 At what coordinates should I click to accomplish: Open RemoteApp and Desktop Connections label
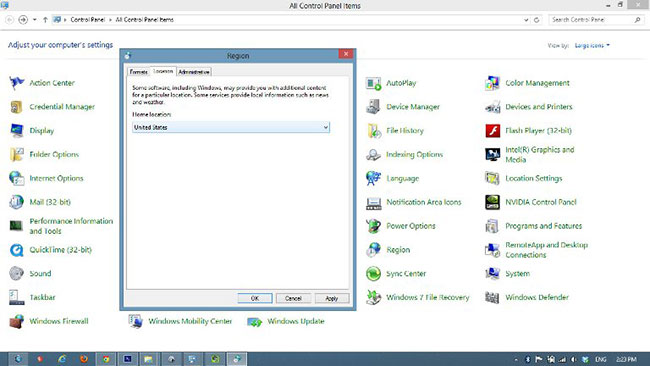tap(546, 250)
